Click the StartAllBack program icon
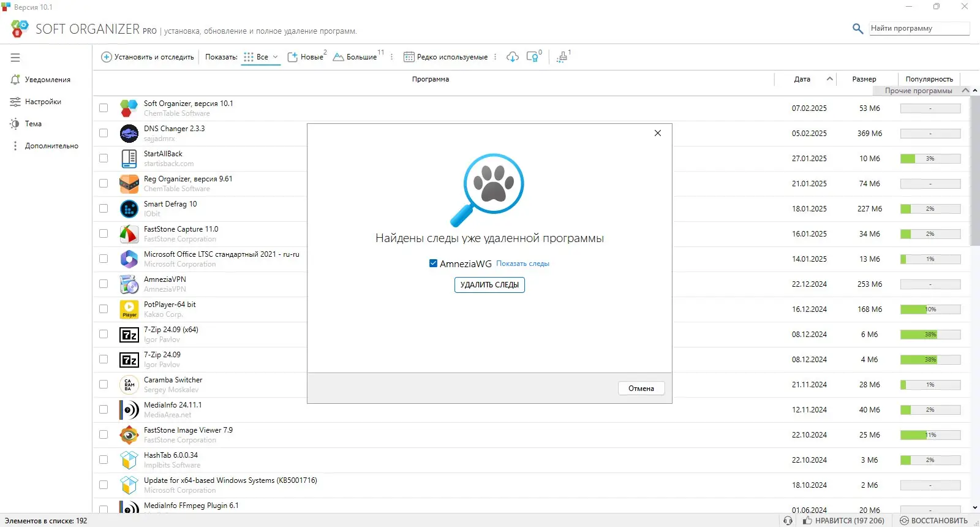980x527 pixels. click(x=129, y=159)
